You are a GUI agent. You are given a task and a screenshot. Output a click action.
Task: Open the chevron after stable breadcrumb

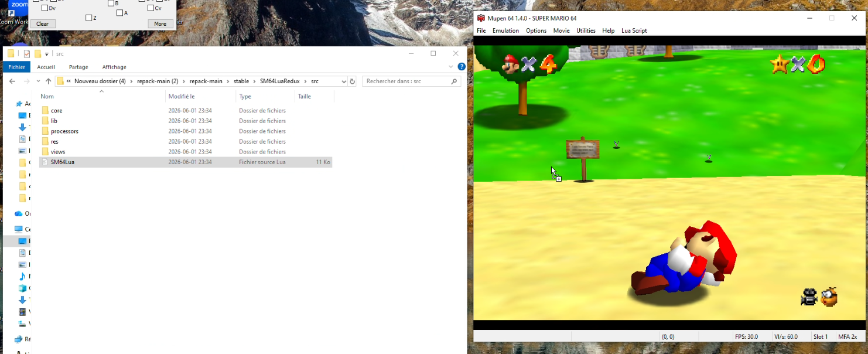[x=254, y=81]
